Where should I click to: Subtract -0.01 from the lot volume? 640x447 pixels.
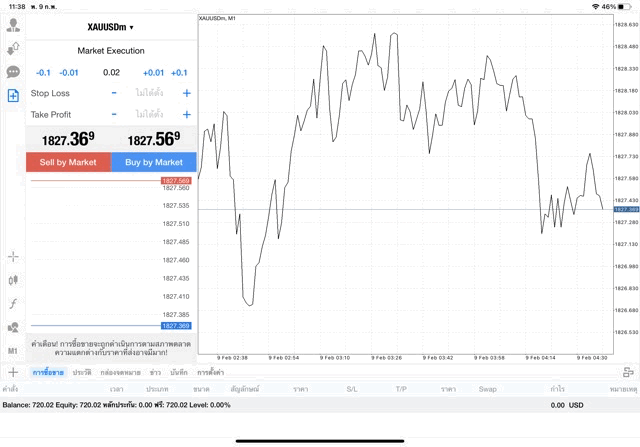click(x=69, y=72)
